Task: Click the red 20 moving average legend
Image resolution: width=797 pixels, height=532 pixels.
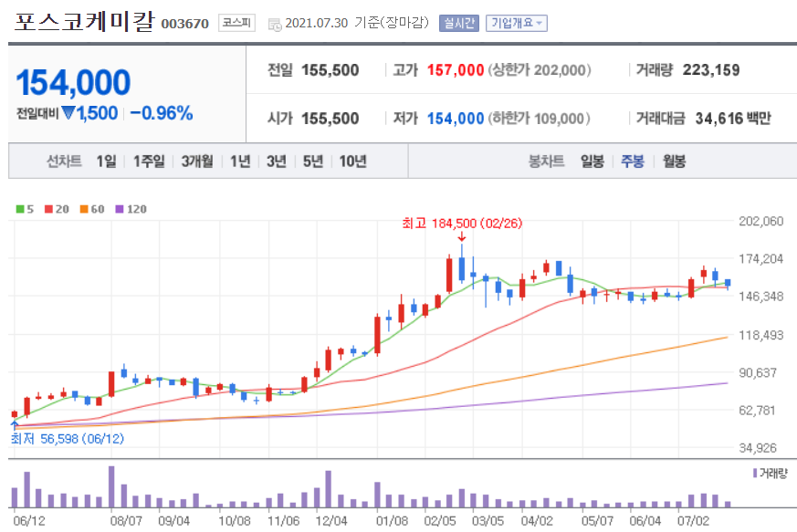Action: 57,209
